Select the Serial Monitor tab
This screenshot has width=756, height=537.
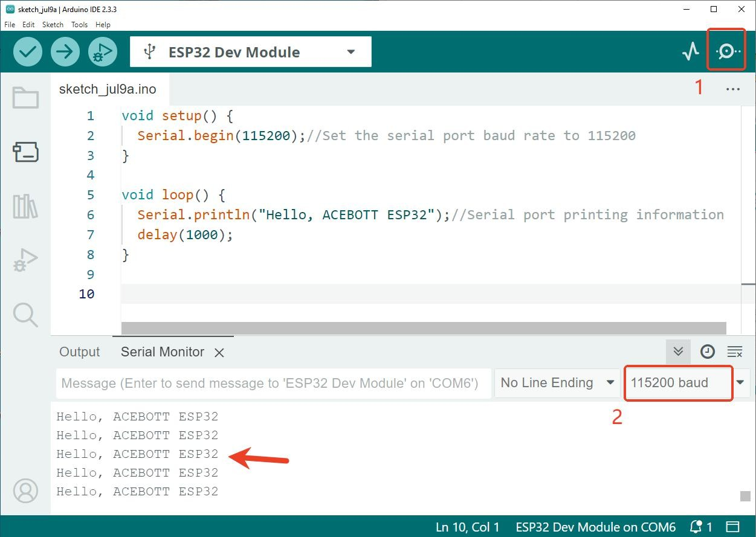tap(163, 352)
